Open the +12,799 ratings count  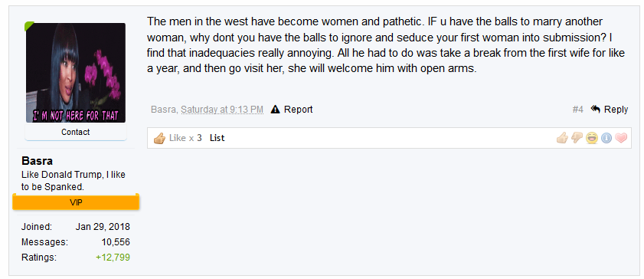[113, 258]
